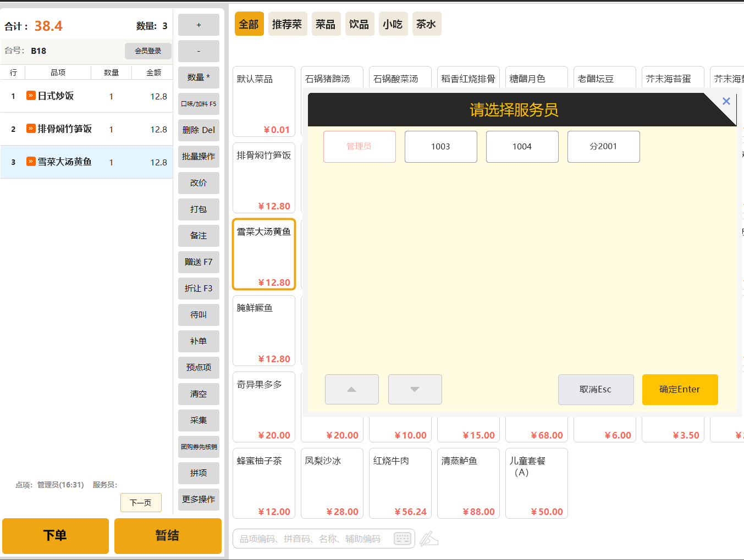Increase quantity with the plus button
Screen dimensions: 744x560
tap(199, 25)
